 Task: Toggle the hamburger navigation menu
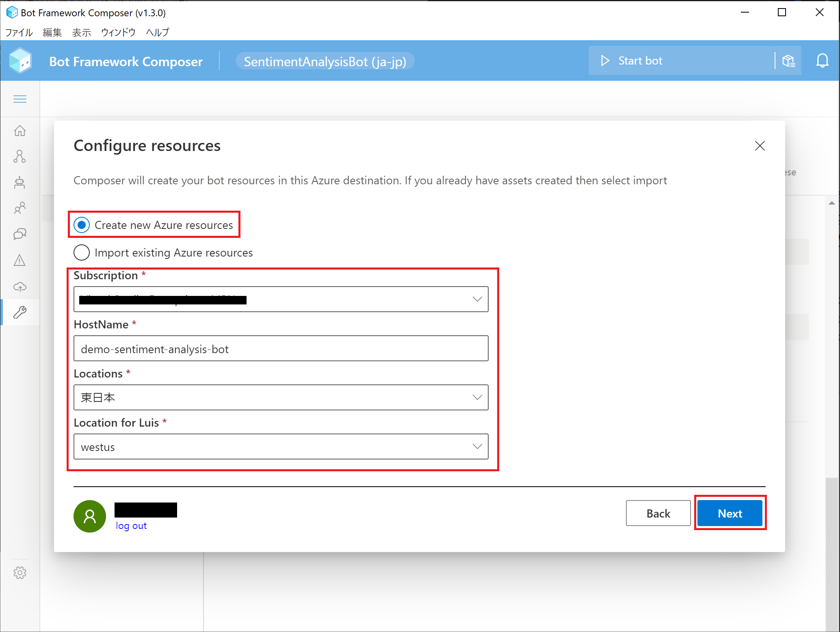coord(19,99)
